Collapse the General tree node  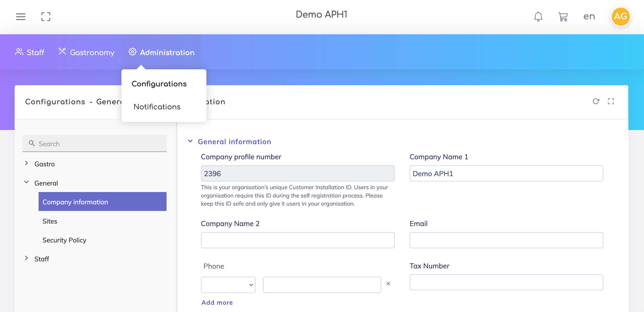(x=26, y=182)
